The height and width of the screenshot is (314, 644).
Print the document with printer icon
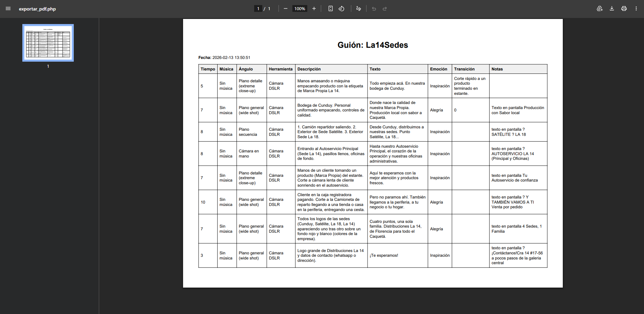(x=624, y=9)
